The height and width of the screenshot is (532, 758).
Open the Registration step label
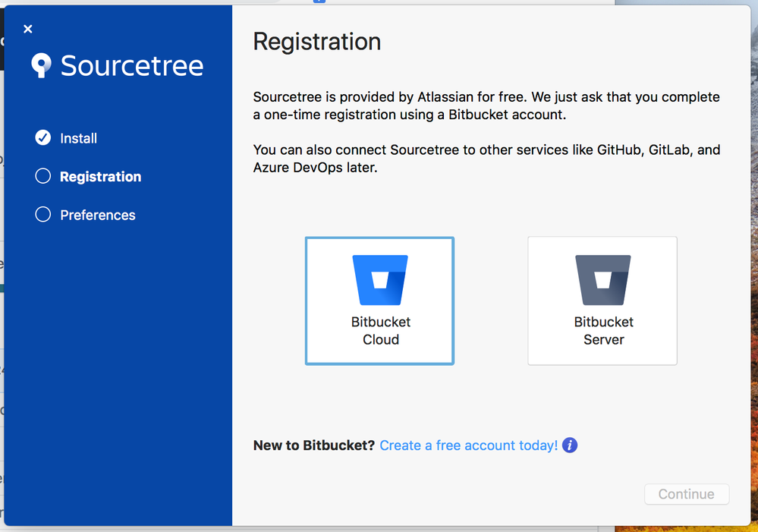coord(101,177)
